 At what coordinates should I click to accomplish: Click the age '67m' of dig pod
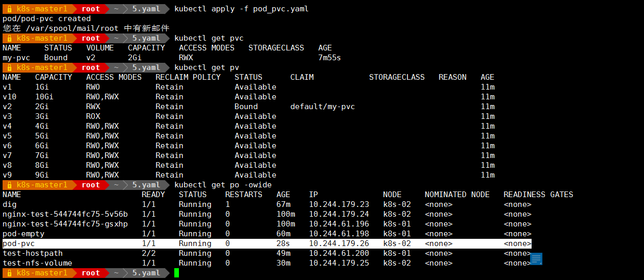point(283,204)
